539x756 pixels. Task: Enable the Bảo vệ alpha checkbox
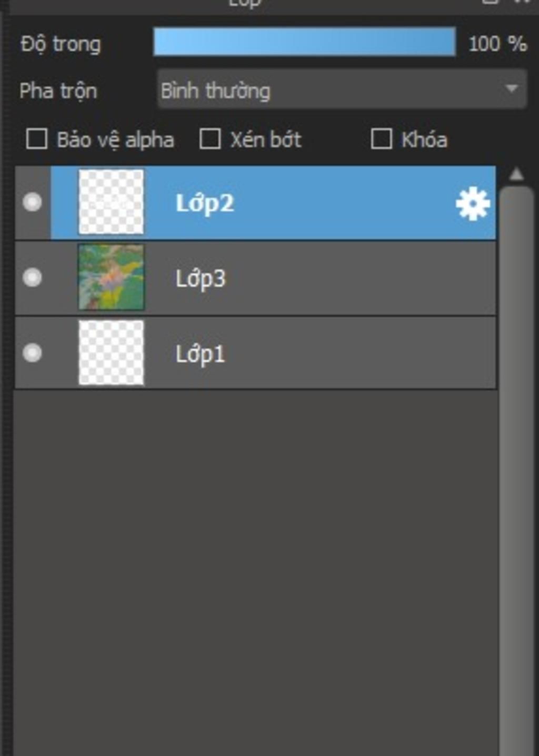tap(37, 140)
